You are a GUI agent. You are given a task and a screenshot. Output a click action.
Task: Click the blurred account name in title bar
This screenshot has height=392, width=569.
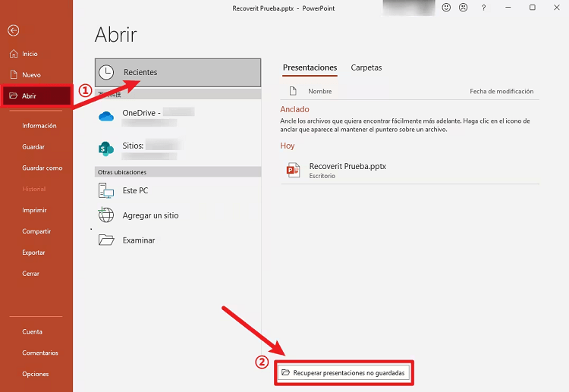pyautogui.click(x=409, y=8)
